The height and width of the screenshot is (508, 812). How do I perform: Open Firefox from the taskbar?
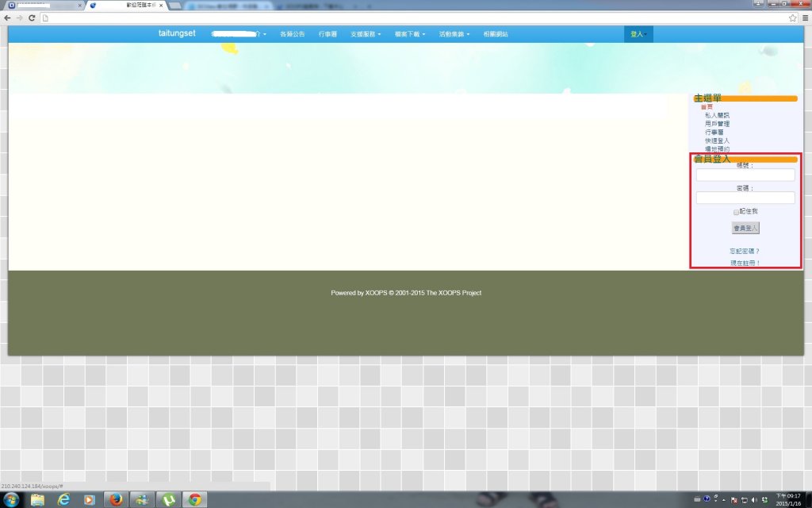(x=116, y=499)
